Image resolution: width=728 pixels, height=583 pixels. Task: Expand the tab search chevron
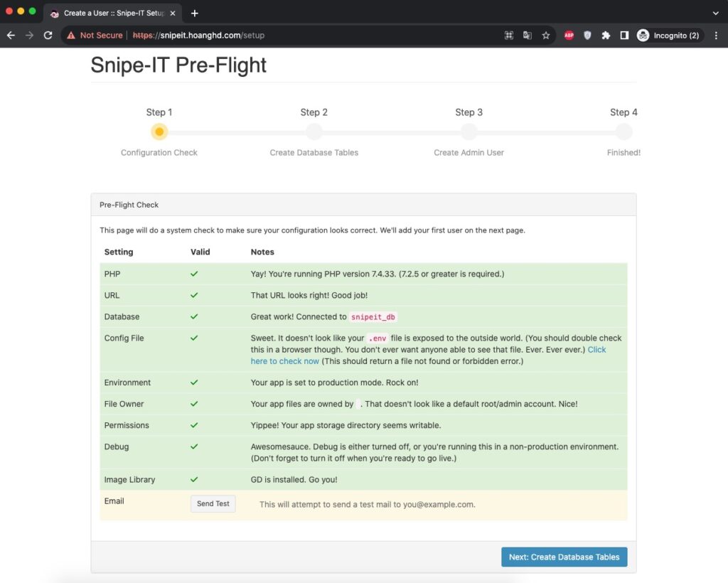[715, 13]
